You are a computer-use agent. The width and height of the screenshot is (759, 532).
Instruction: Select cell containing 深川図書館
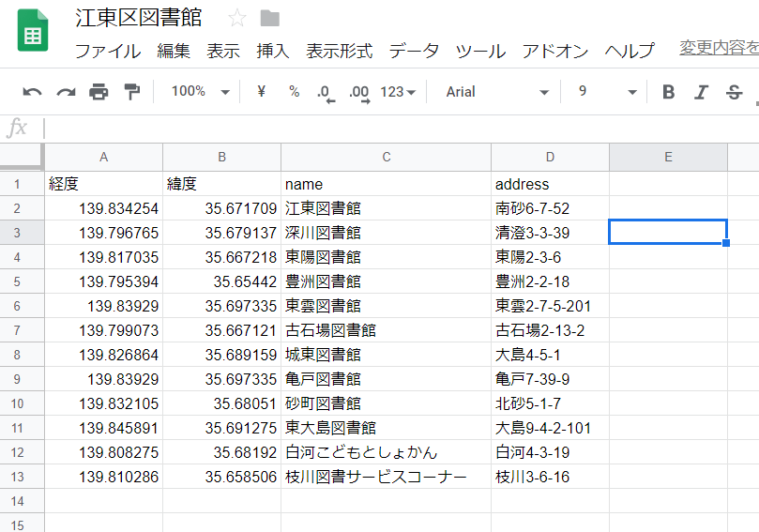tap(386, 233)
